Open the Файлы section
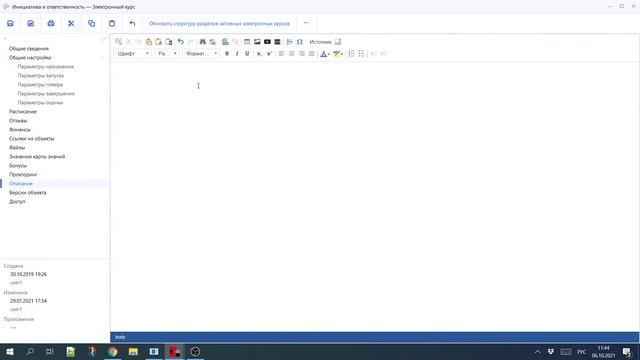The height and width of the screenshot is (360, 640). [17, 147]
